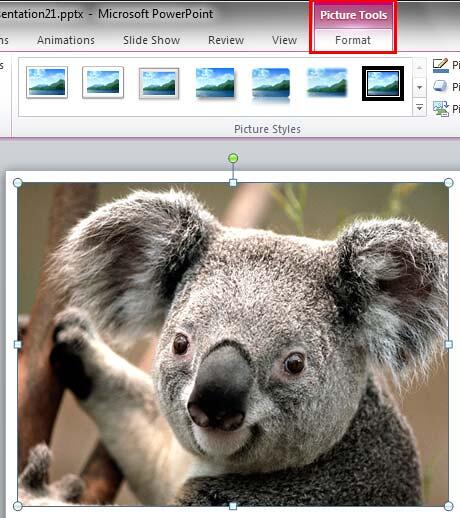This screenshot has height=518, width=460.
Task: Click the bottom-middle sizing handle of the picture
Action: [x=233, y=506]
